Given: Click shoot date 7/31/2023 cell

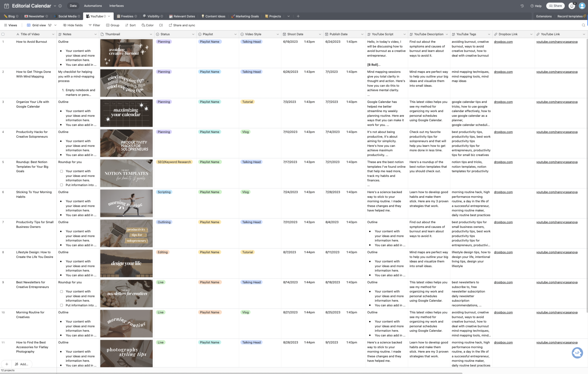Looking at the screenshot, I should (302, 233).
